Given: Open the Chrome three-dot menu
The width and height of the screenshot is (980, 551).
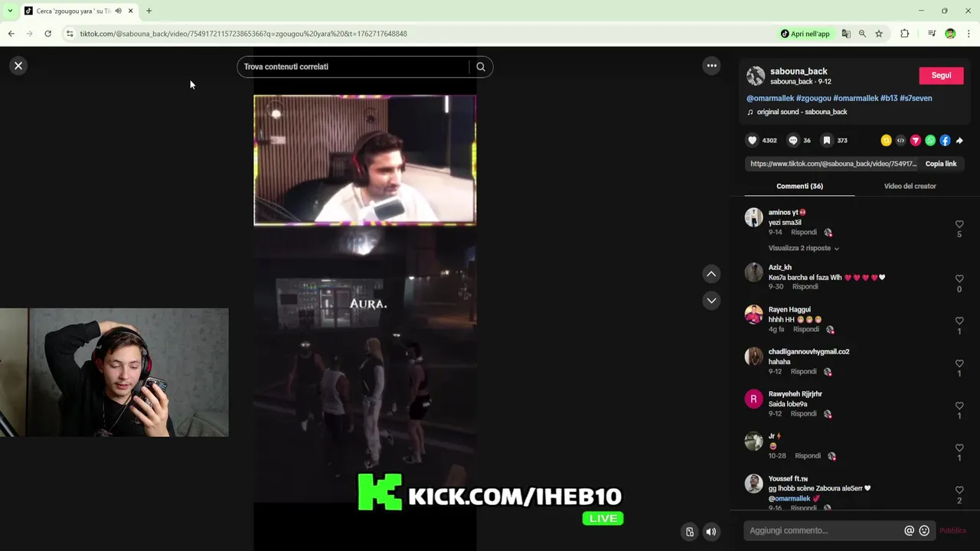Looking at the screenshot, I should coord(969,34).
